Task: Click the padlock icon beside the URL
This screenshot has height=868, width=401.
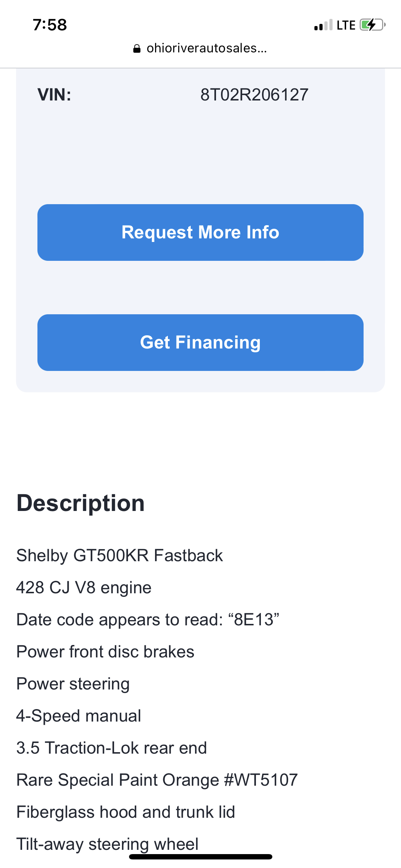Action: (x=137, y=49)
